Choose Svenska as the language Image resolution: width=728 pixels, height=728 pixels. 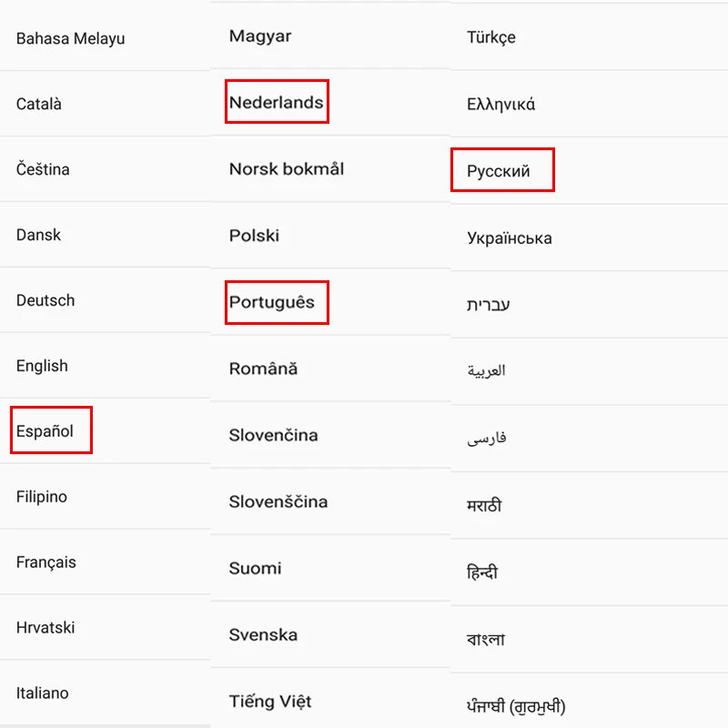point(263,635)
